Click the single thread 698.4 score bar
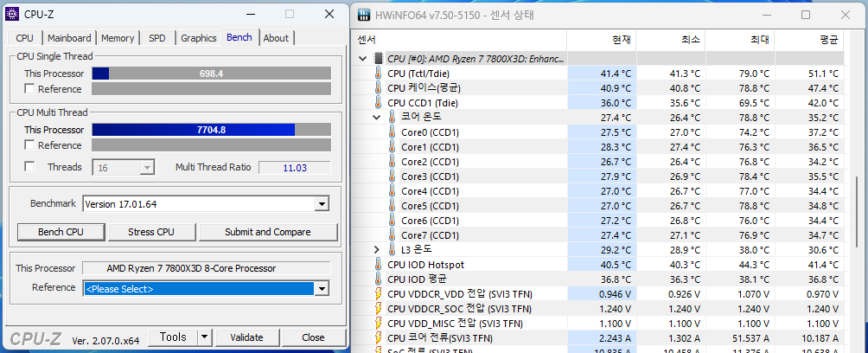 point(211,74)
